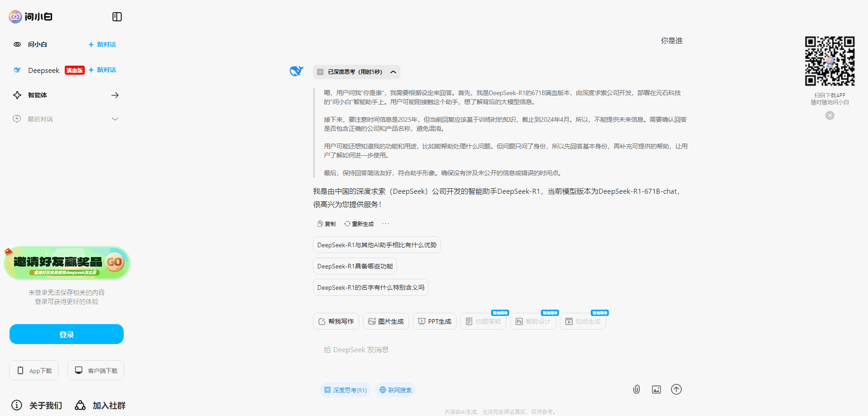Click 拍题答疑 tool button

pos(483,321)
